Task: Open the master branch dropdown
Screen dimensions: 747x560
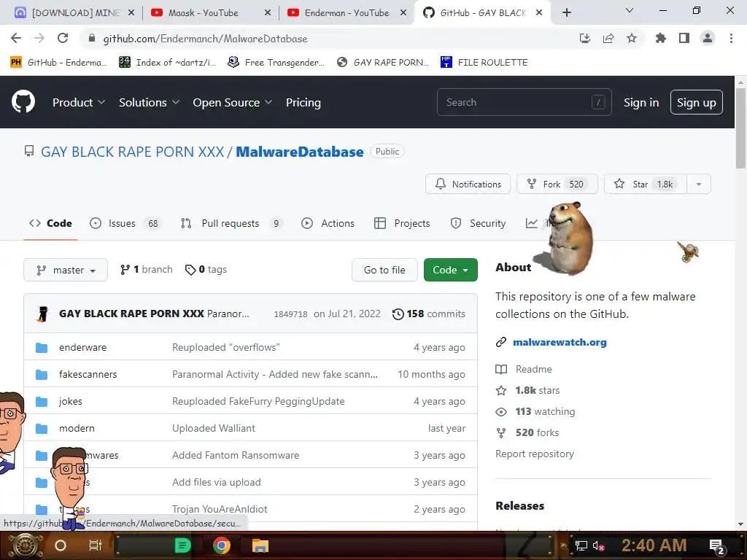Action: tap(66, 270)
